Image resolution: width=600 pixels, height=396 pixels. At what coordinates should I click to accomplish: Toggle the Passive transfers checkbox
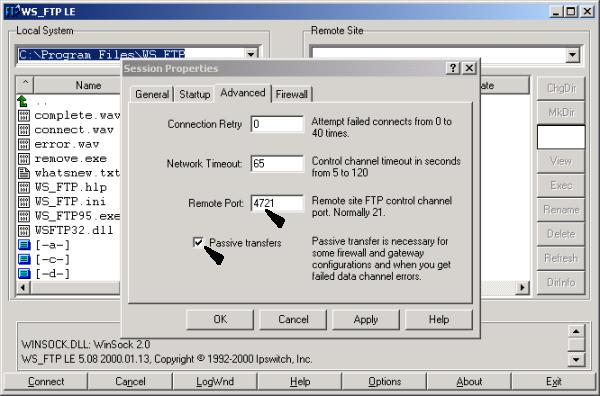click(x=198, y=242)
